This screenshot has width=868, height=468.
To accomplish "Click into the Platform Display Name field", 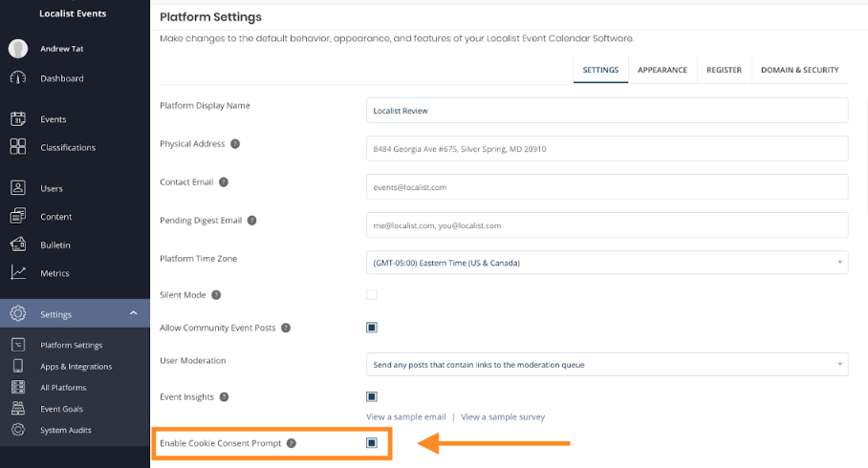I will coord(607,111).
